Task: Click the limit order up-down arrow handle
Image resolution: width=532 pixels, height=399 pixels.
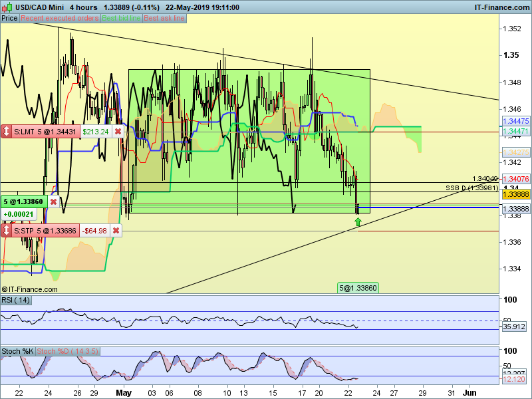Action: tap(6, 132)
